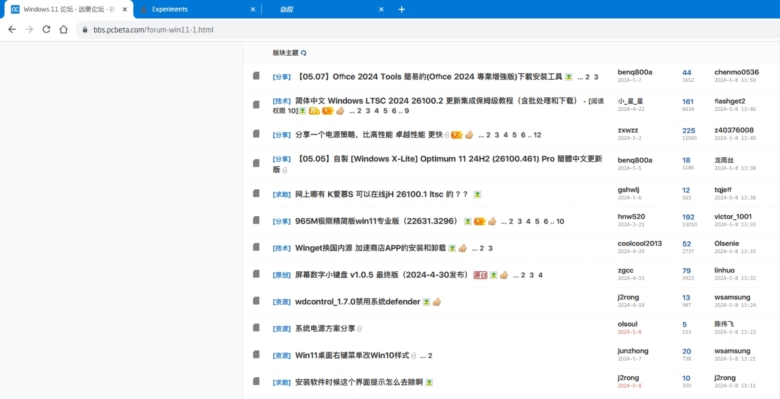This screenshot has height=399, width=780.
Task: Switch to the third browser tab
Action: tap(325, 9)
